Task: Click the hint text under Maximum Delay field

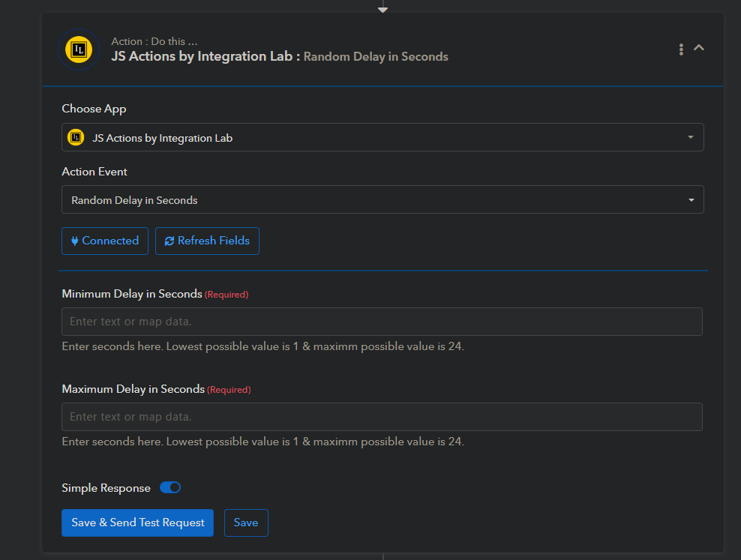Action: click(x=263, y=442)
